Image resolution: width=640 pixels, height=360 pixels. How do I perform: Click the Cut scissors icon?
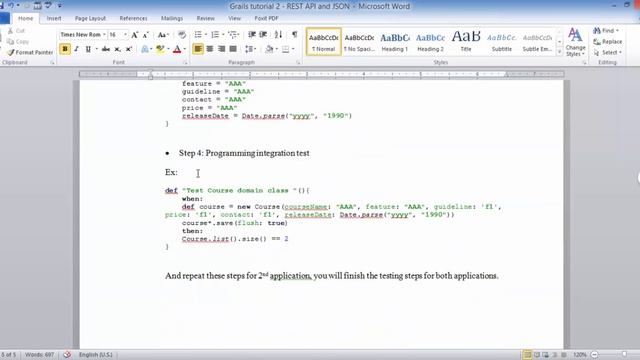pos(11,31)
